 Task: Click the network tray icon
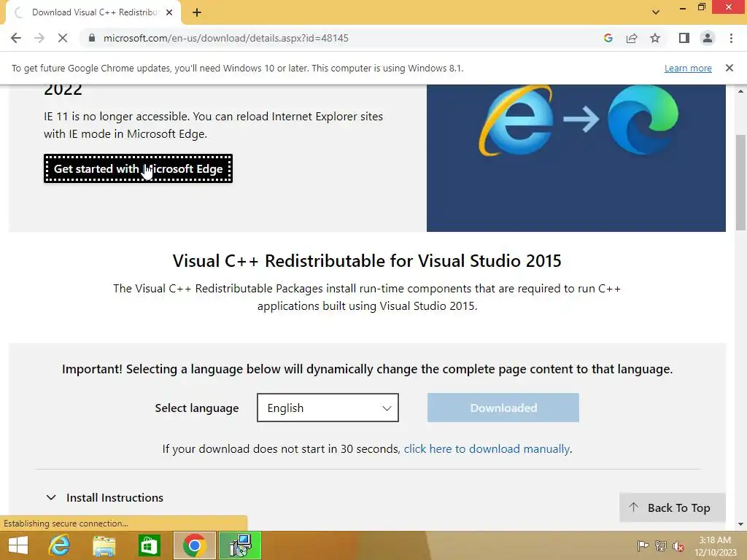point(661,545)
